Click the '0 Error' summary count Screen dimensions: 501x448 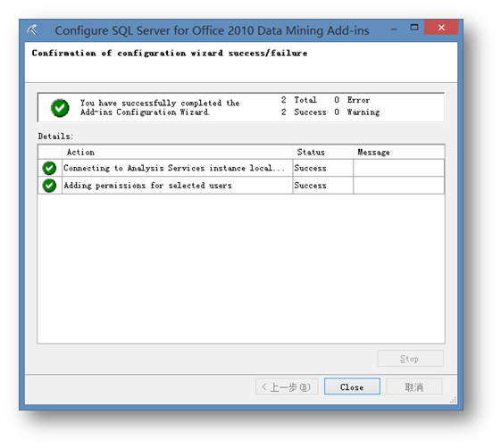[x=352, y=100]
